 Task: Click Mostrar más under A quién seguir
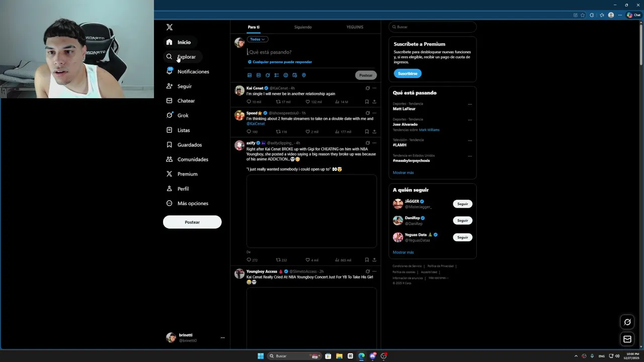403,252
